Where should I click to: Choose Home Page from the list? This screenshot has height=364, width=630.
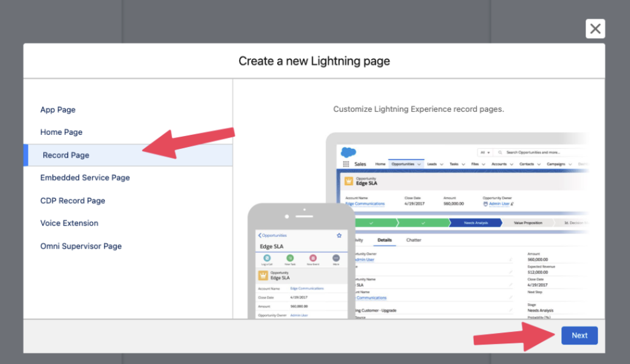61,132
